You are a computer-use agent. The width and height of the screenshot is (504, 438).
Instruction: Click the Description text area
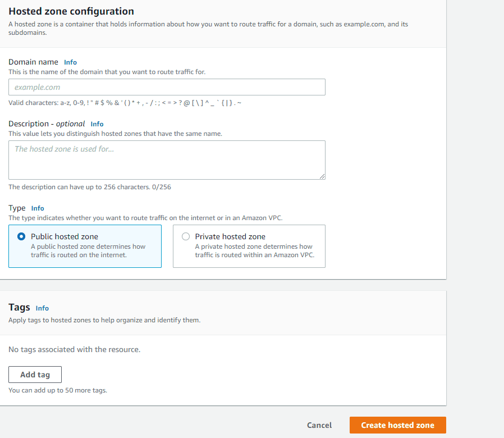[x=167, y=160]
